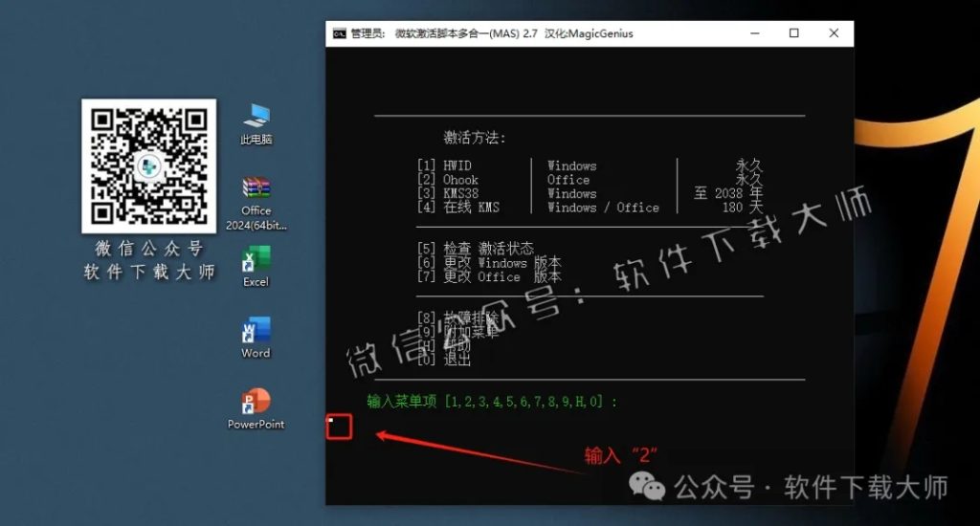Click the [5] 检查 激活状态 line
This screenshot has height=526, width=980.
tap(476, 249)
